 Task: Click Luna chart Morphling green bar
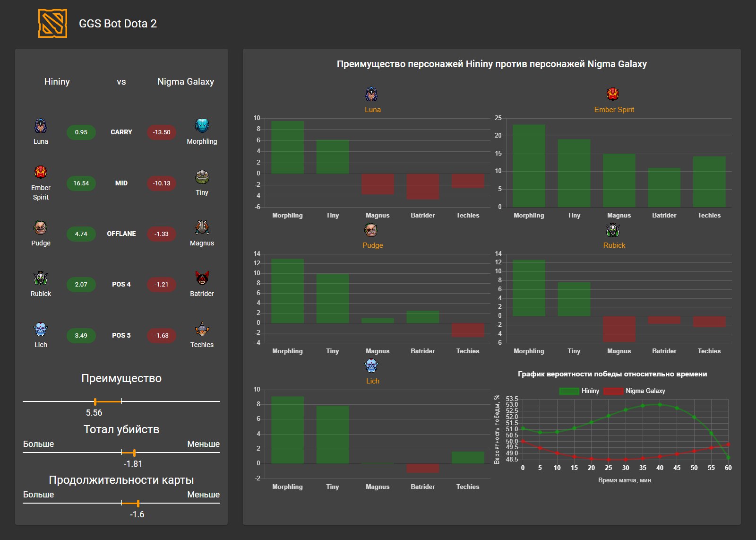(287, 148)
